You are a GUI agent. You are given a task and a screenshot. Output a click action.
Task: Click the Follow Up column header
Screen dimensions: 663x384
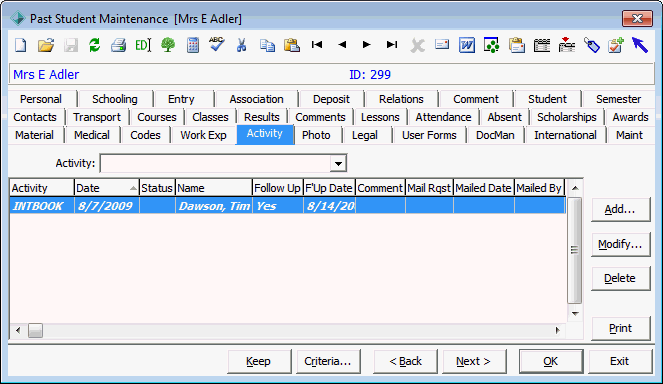point(277,188)
